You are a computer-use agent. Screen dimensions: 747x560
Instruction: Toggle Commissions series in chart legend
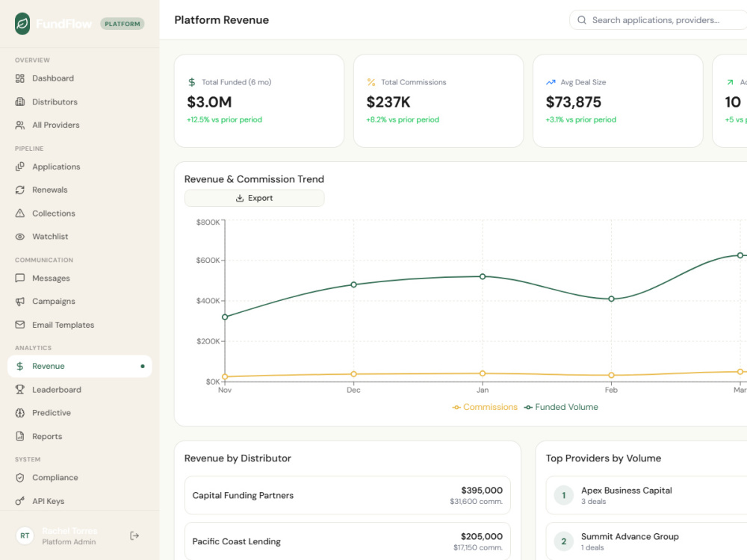pyautogui.click(x=485, y=407)
